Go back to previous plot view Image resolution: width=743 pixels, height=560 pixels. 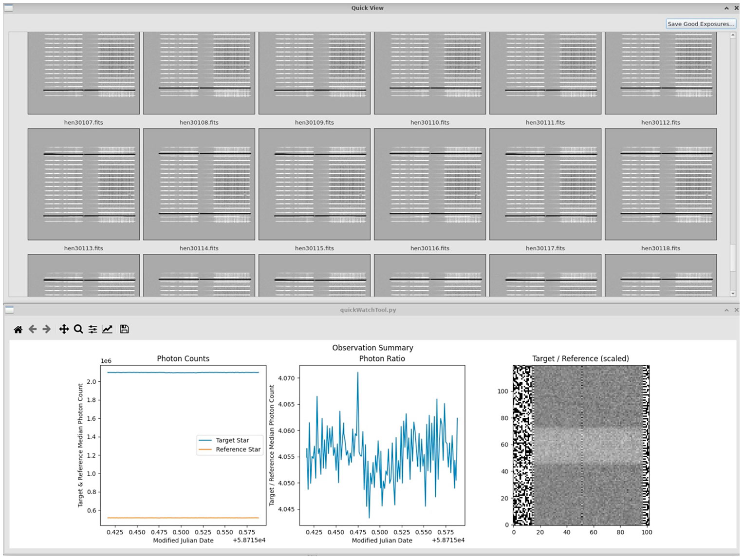point(33,330)
